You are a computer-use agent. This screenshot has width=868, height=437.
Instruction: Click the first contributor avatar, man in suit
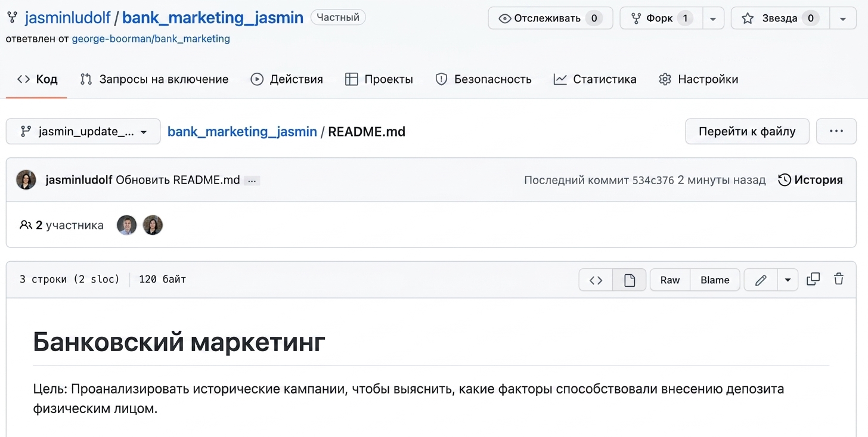(126, 225)
